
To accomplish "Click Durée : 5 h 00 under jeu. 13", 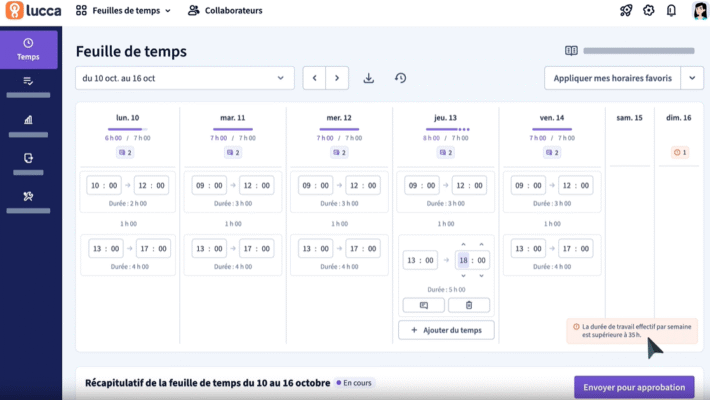I will click(x=446, y=289).
